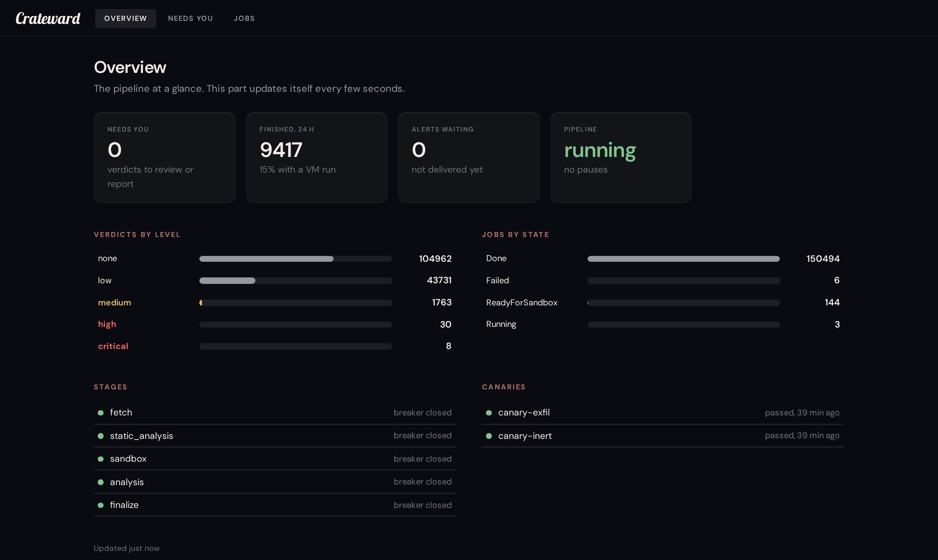Select the 'medium' verdict level label
938x560 pixels.
point(114,303)
